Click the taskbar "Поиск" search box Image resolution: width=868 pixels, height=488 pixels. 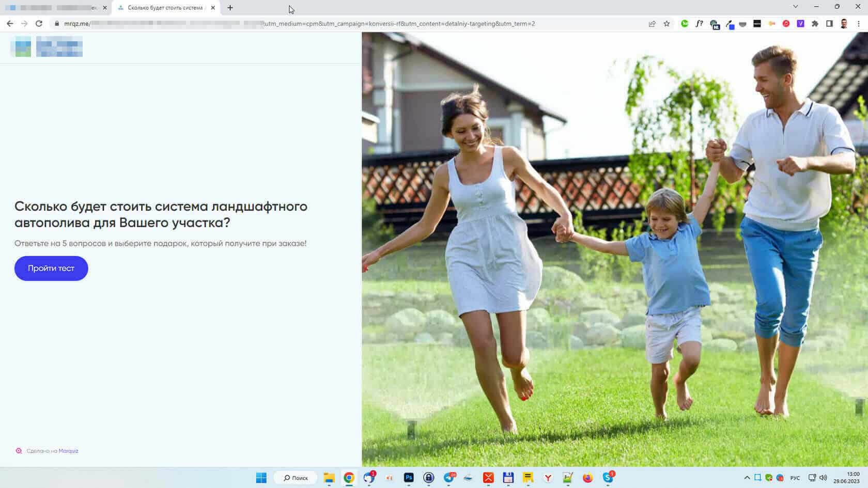[x=296, y=478]
